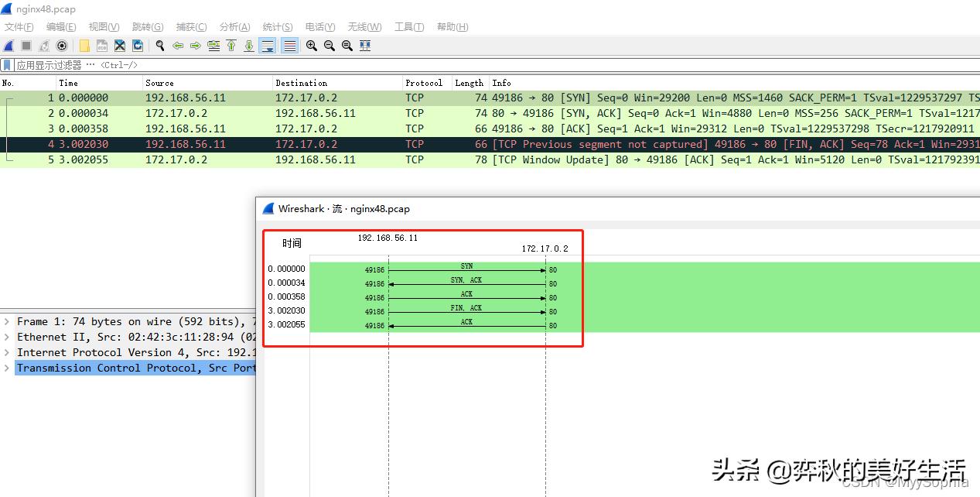Open capture options gear icon
The image size is (980, 497).
click(x=62, y=46)
